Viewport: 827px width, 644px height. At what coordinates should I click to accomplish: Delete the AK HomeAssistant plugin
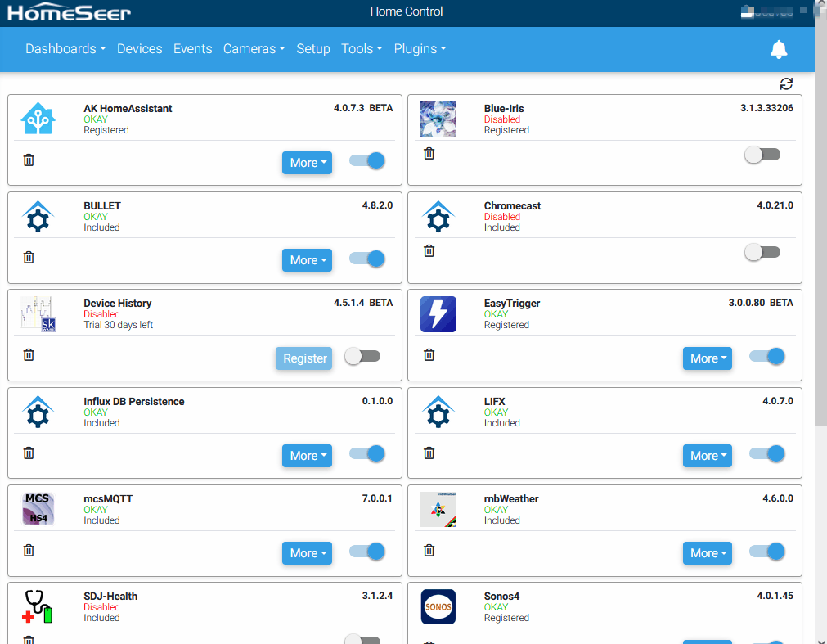[29, 160]
